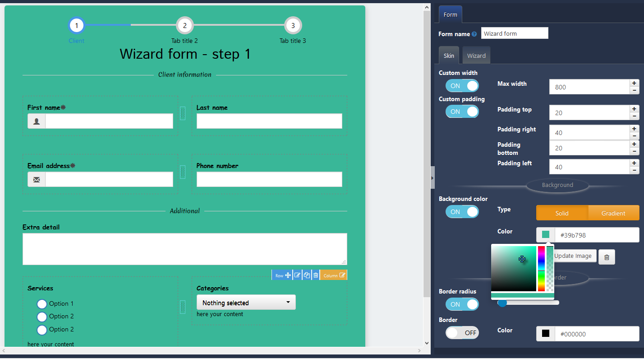This screenshot has width=644, height=359.
Task: Increase Padding left with plus button
Action: click(x=635, y=163)
